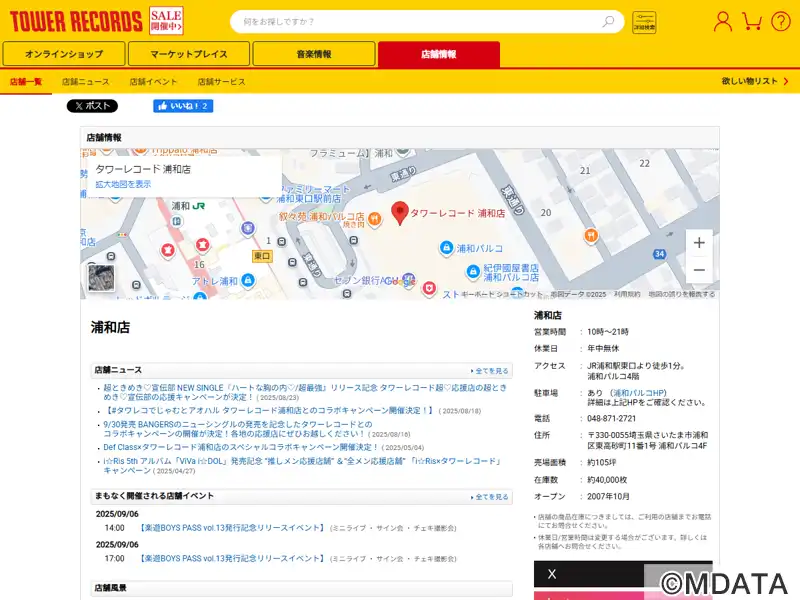The width and height of the screenshot is (800, 600).
Task: Click the opening hours 10時〜21時
Action: click(x=608, y=332)
